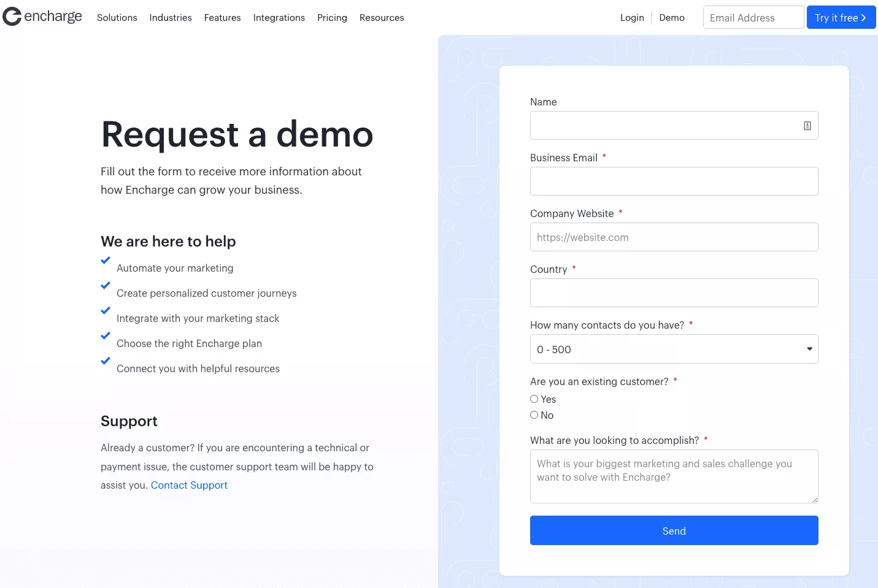Select Yes for existing customer
Image resolution: width=878 pixels, height=588 pixels.
[x=534, y=399]
